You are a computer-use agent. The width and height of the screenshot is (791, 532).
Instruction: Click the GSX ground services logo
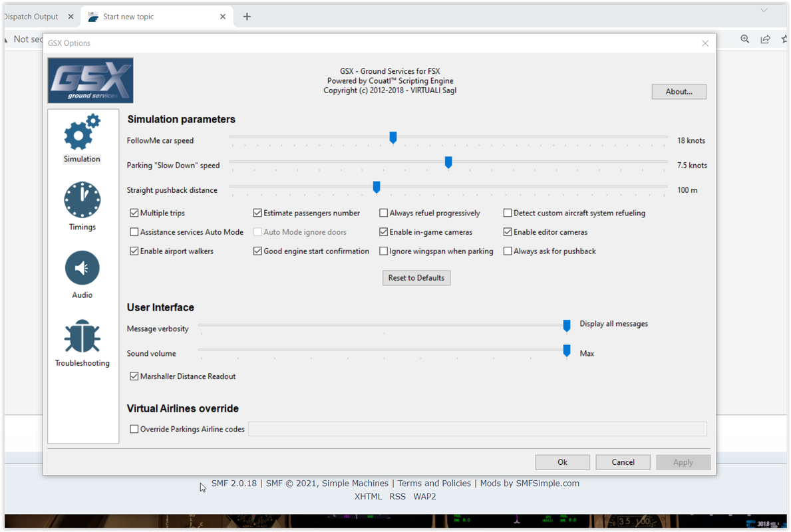[90, 80]
